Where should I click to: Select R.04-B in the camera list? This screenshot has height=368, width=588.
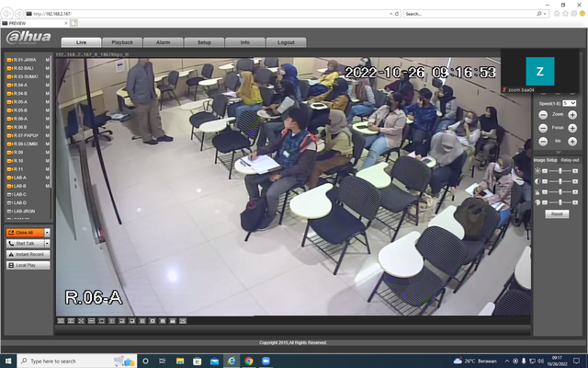point(20,94)
